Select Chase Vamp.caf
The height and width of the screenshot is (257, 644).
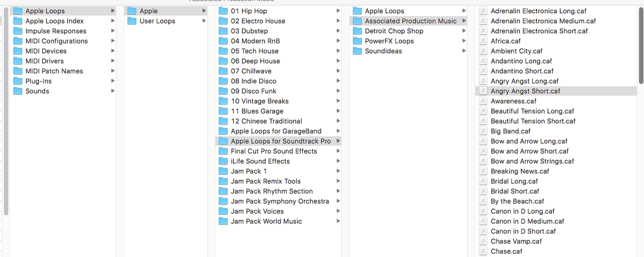coord(557,241)
